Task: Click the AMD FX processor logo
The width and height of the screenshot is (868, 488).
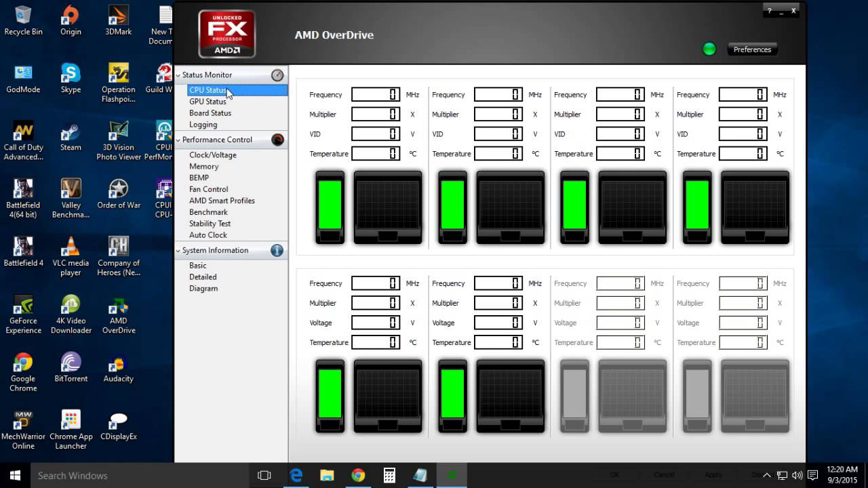Action: [227, 34]
